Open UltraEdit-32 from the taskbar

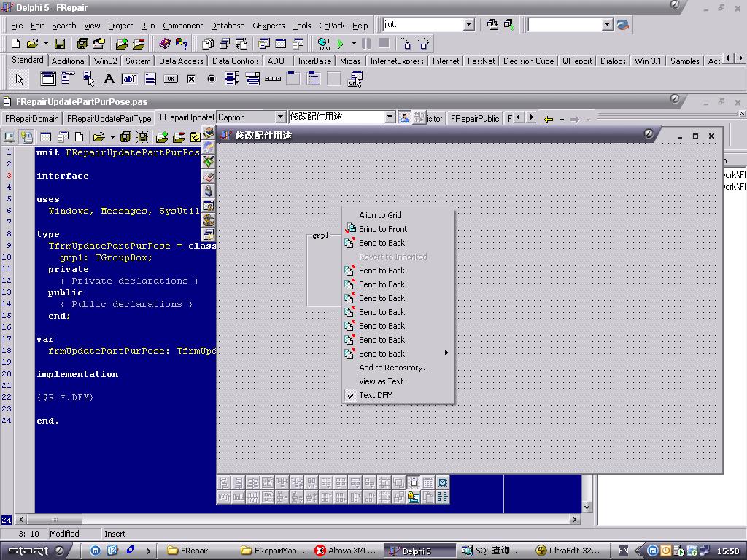point(568,551)
